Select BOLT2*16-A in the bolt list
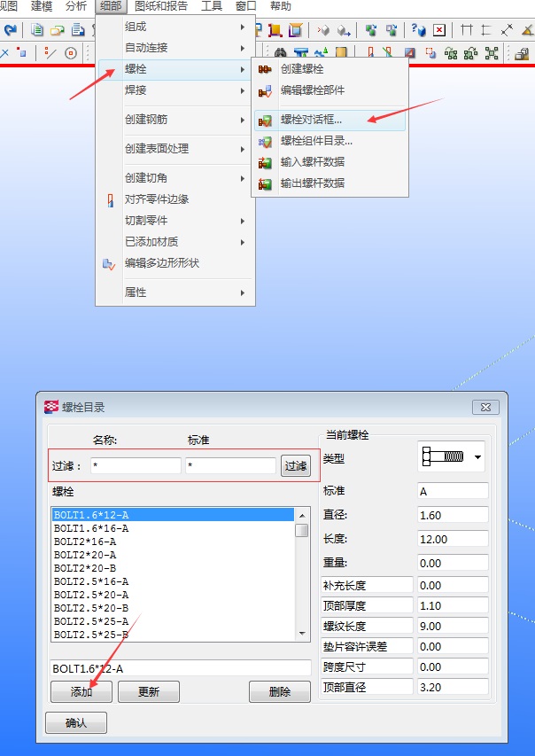This screenshot has width=535, height=756. coord(173,542)
